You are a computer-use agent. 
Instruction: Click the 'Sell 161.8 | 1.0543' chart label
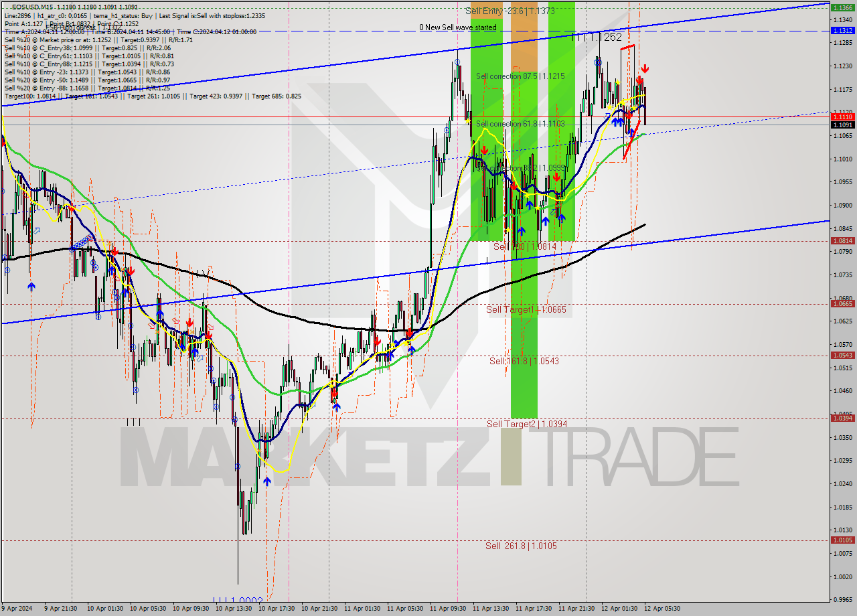click(x=524, y=361)
